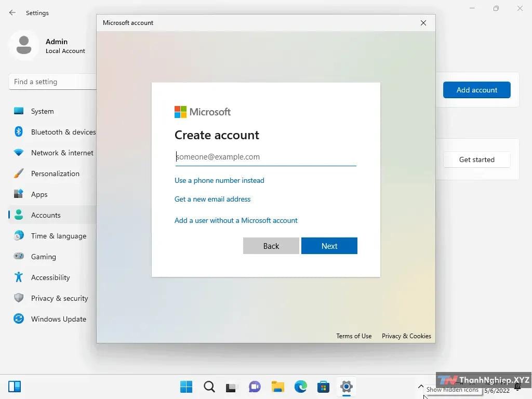Open Privacy & Cookies link

406,336
